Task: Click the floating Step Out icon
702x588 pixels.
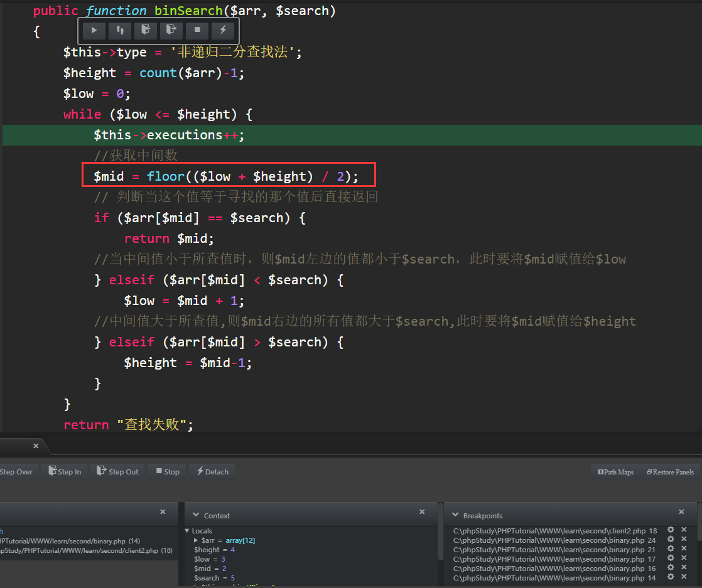Action: [171, 30]
